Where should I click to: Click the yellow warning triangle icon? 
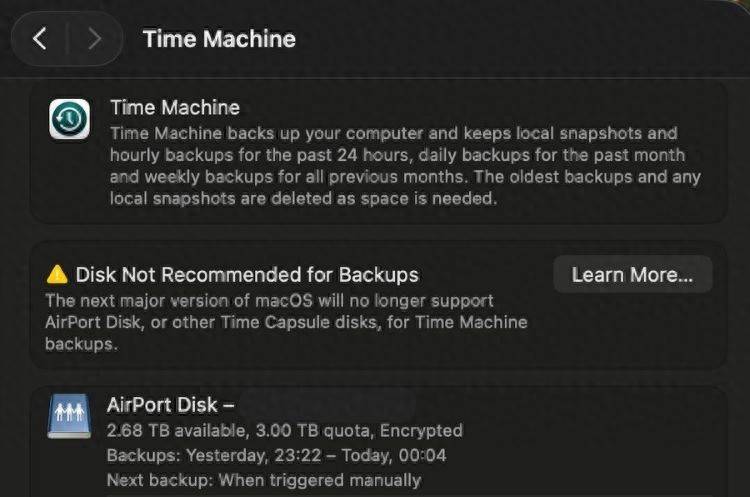[x=57, y=275]
